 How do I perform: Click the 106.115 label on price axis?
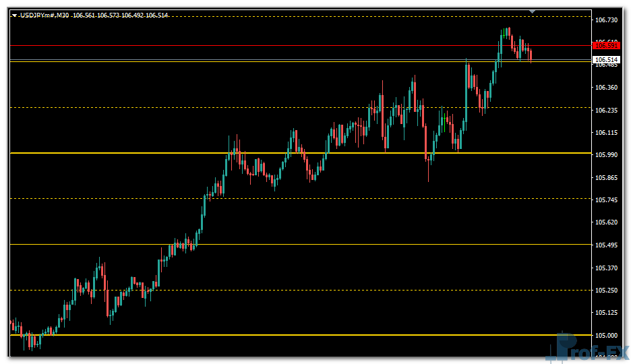tap(605, 133)
